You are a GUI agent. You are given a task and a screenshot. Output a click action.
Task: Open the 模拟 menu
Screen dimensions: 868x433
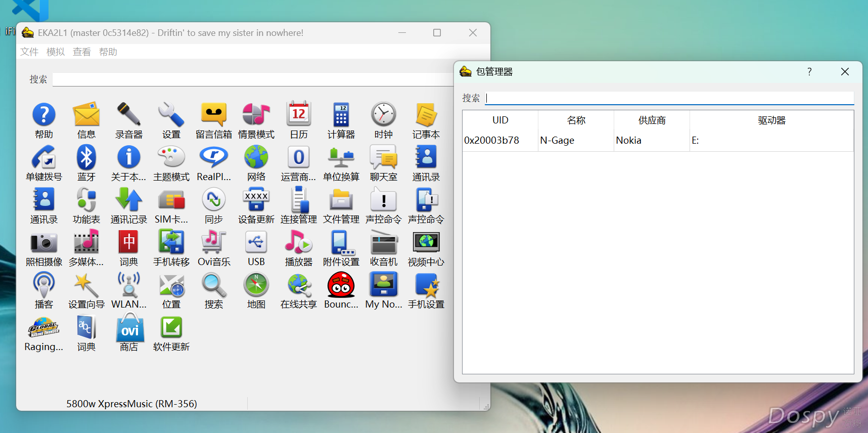point(56,52)
